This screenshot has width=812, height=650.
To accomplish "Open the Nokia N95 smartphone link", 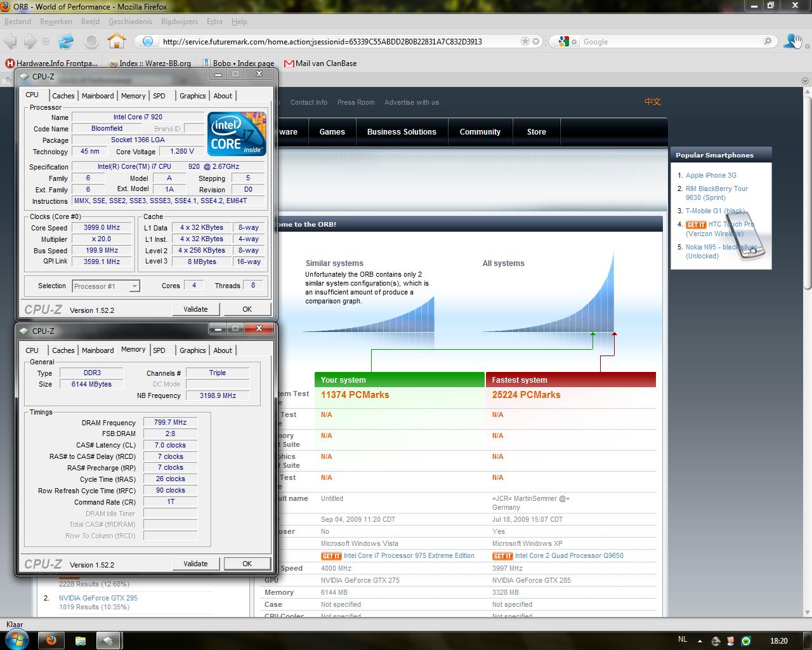I will [721, 251].
